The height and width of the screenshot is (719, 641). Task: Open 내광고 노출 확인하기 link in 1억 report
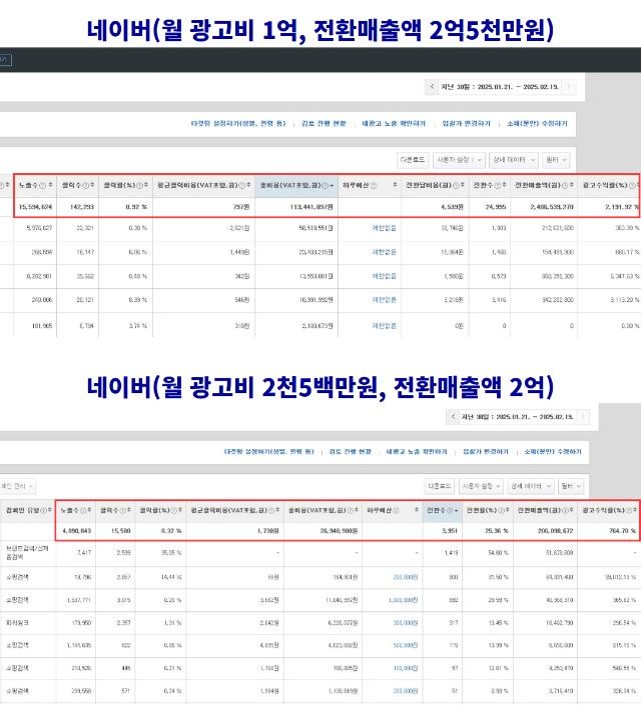point(394,123)
